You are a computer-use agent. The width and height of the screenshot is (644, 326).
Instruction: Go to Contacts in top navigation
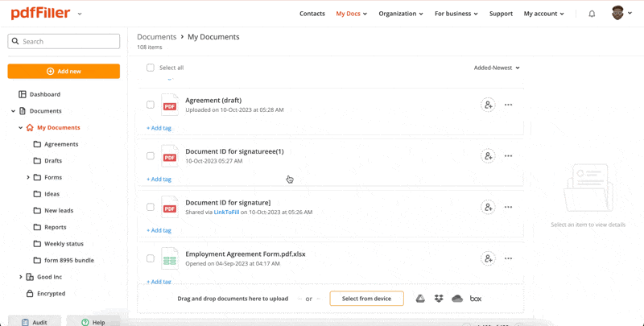312,14
